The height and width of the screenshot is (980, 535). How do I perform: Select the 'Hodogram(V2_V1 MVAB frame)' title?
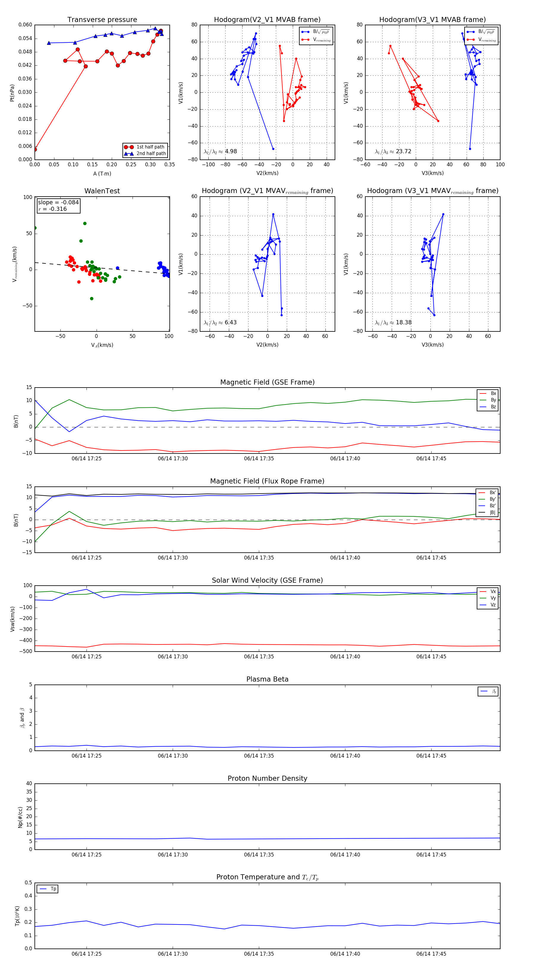(267, 20)
